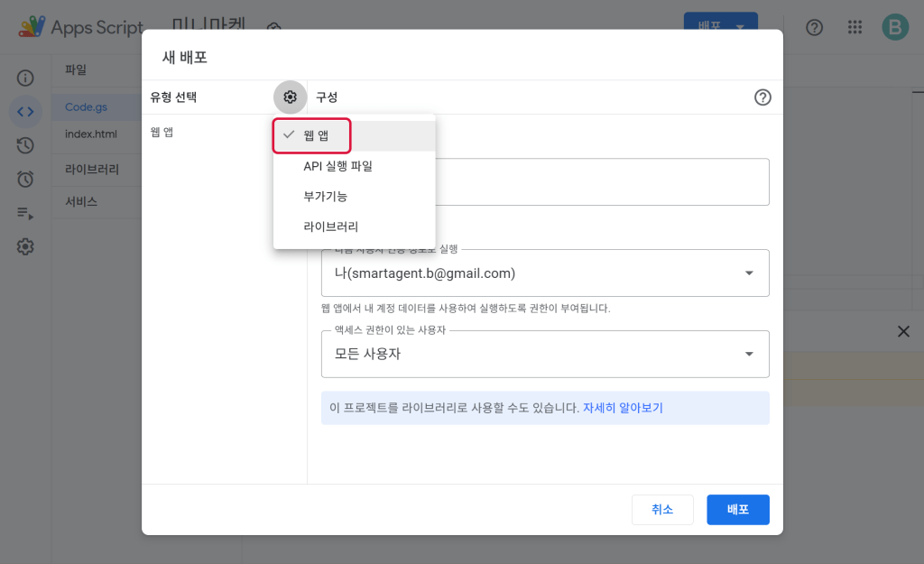Click the top-bar help question mark icon

[814, 27]
